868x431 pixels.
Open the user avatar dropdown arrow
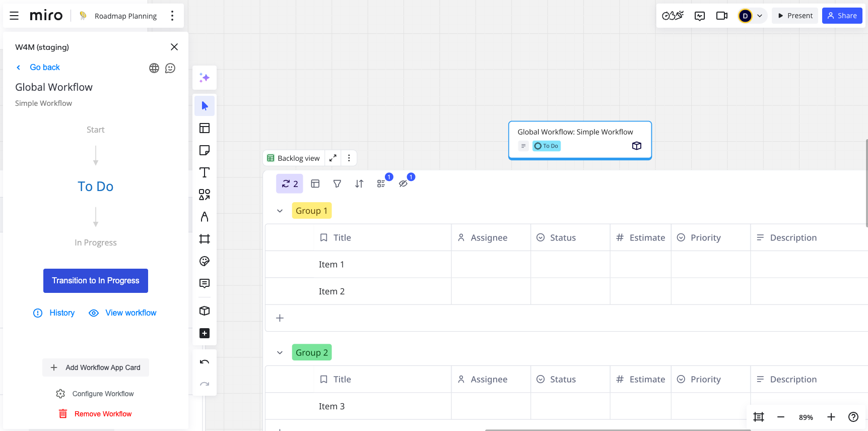pos(760,16)
